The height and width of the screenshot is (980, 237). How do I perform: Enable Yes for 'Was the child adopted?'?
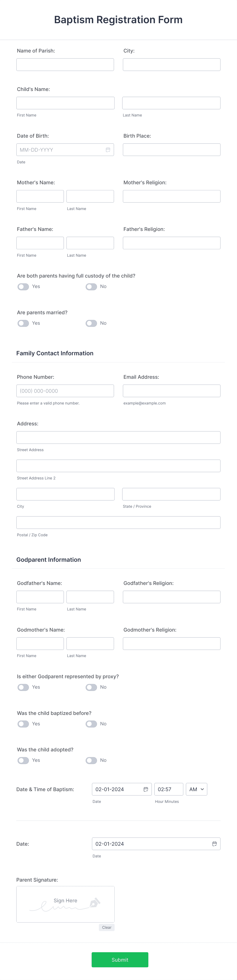(x=23, y=760)
